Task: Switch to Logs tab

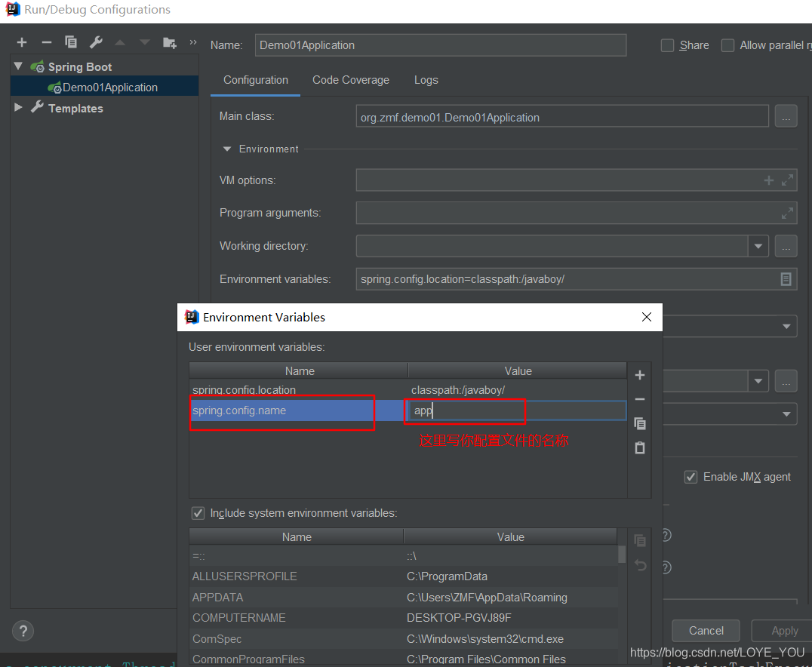Action: (x=426, y=80)
